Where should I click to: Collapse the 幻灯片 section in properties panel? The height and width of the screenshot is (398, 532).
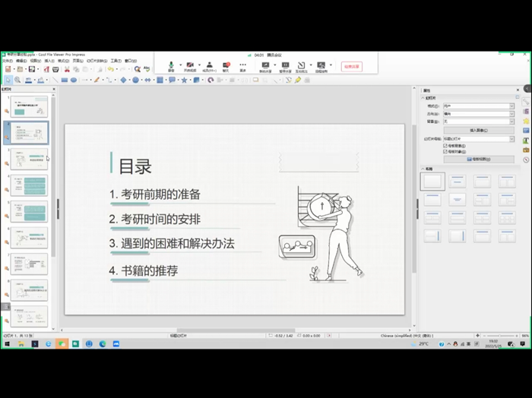coord(423,98)
